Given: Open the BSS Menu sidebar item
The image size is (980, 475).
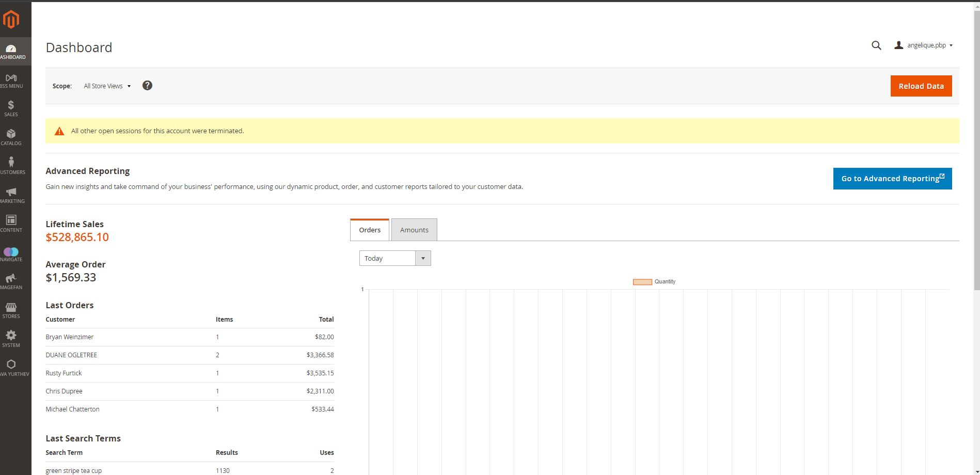Looking at the screenshot, I should tap(11, 81).
